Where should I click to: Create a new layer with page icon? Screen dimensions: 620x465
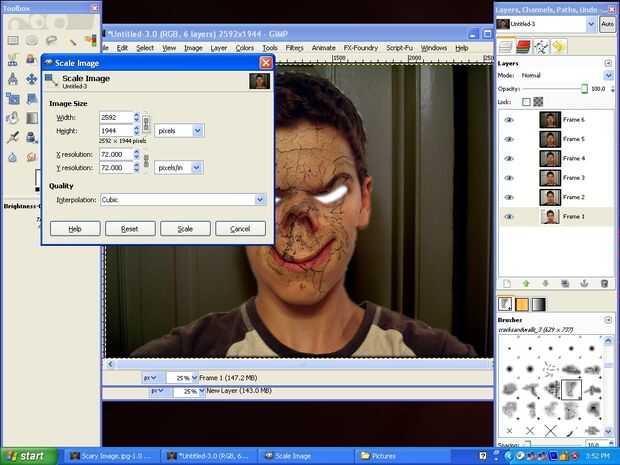click(507, 284)
